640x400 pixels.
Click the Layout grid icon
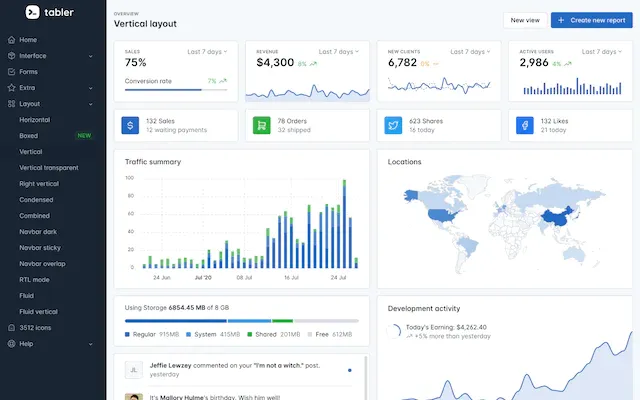point(11,104)
